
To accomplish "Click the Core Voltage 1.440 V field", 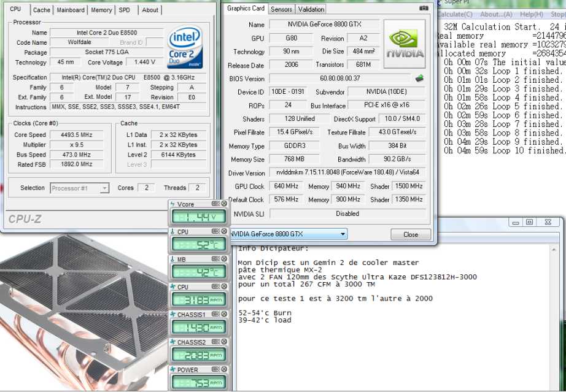I will coord(144,62).
